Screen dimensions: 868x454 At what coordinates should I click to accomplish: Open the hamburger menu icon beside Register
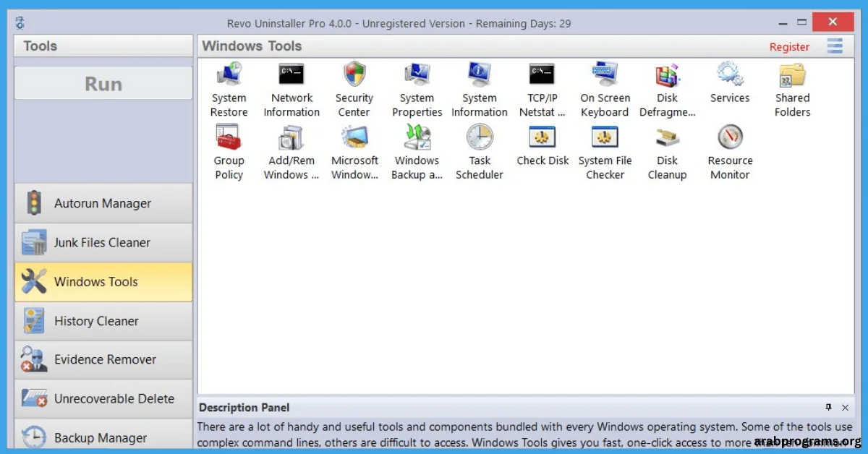click(835, 46)
